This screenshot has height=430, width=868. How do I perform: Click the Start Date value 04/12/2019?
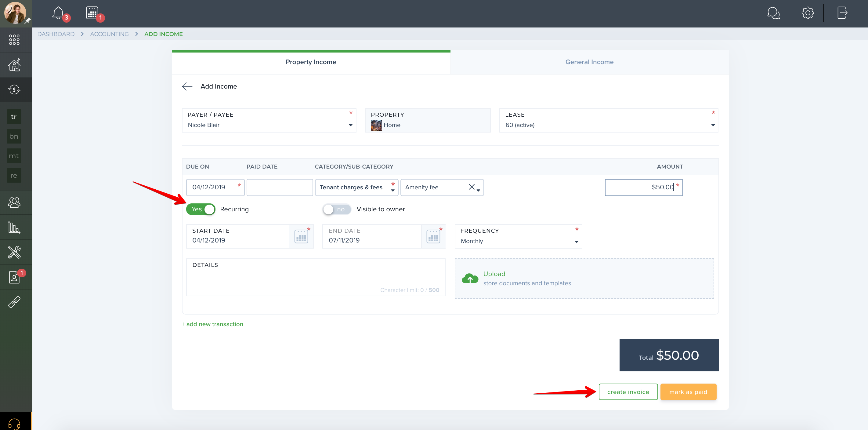point(208,240)
